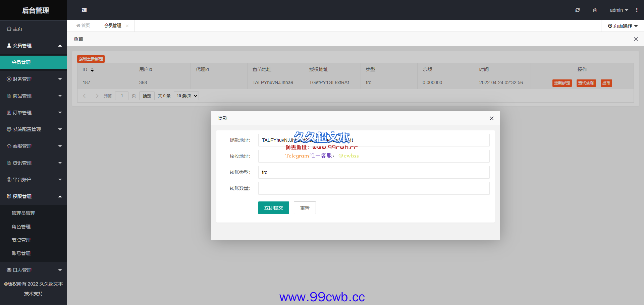Collapse the 会员管理 sidebar group
This screenshot has width=644, height=305.
(x=34, y=46)
